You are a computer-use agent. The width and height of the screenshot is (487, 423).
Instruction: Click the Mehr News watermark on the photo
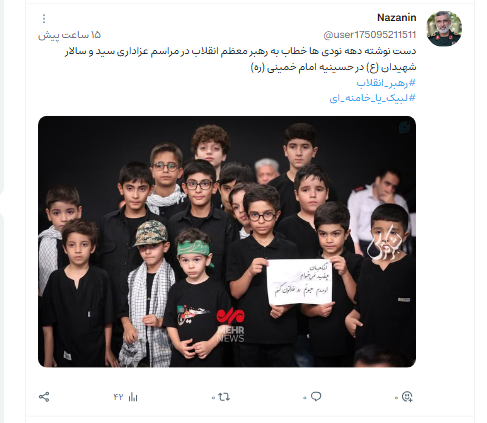[231, 325]
